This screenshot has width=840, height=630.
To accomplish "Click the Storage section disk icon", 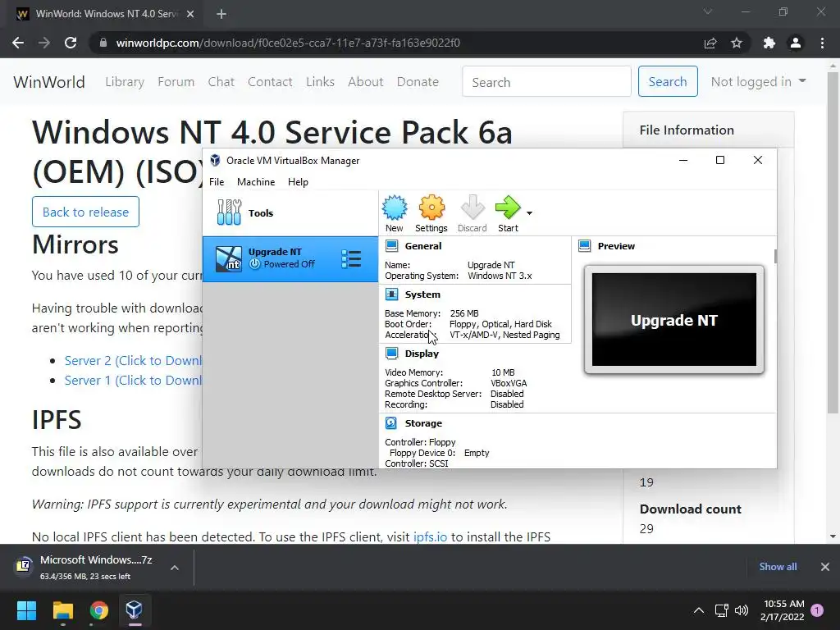I will [x=391, y=423].
